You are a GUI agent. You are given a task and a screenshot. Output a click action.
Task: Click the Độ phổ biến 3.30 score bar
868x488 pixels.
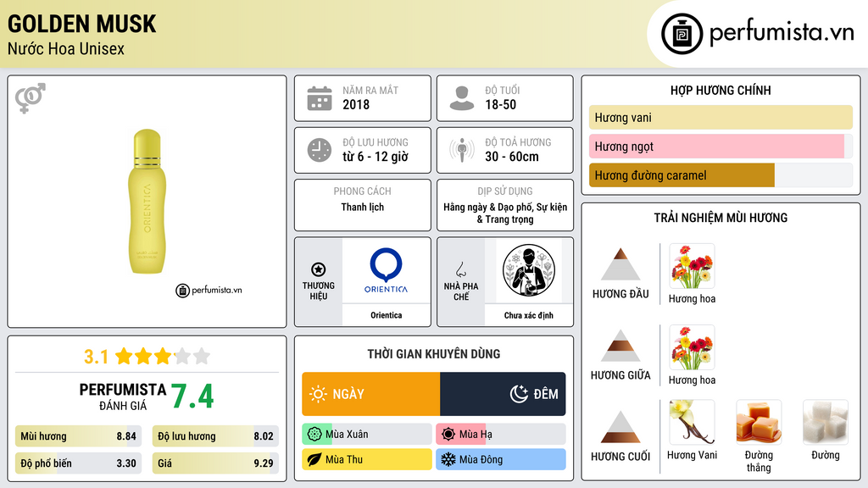click(x=78, y=463)
